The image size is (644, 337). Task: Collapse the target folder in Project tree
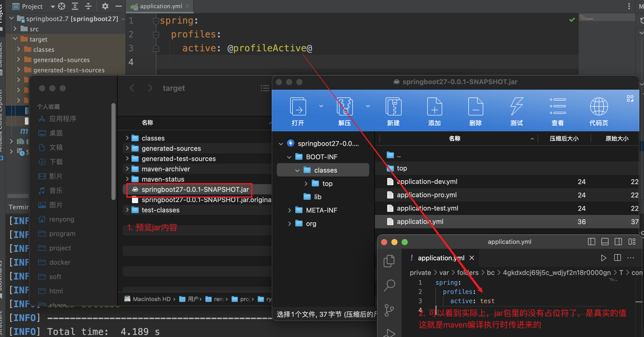(15, 39)
